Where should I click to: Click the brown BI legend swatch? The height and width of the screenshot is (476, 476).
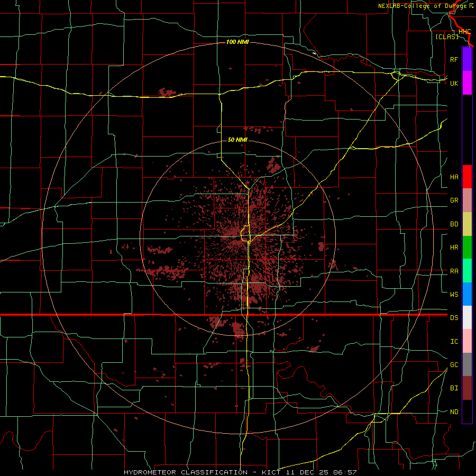pyautogui.click(x=467, y=388)
